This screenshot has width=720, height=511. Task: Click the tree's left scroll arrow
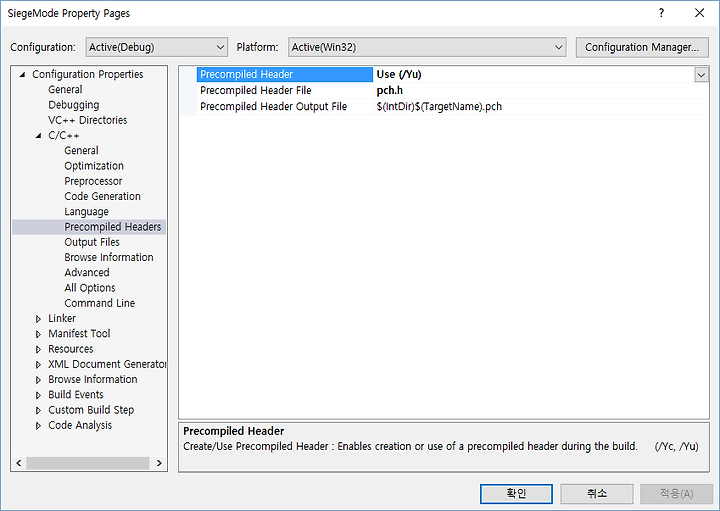(x=19, y=463)
